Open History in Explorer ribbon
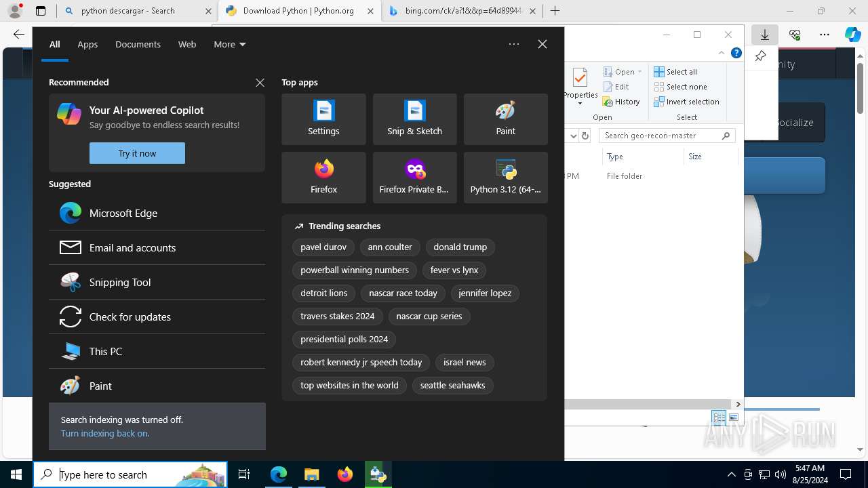This screenshot has height=488, width=868. click(x=620, y=102)
